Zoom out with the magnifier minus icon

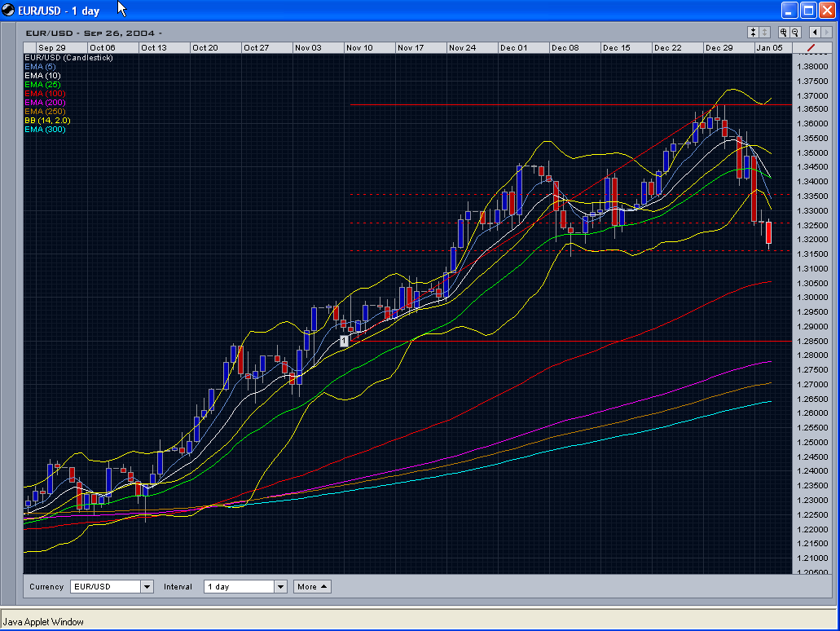[x=795, y=32]
